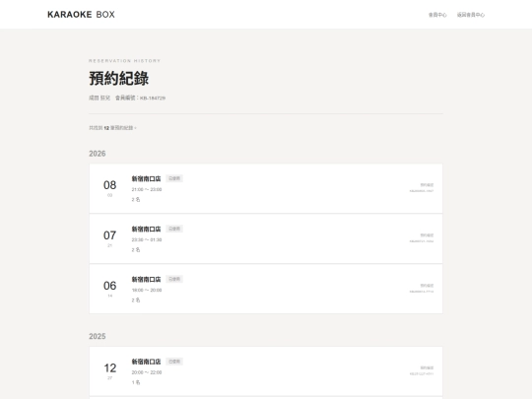Select the 返回會員中心 navigation link

pos(471,15)
